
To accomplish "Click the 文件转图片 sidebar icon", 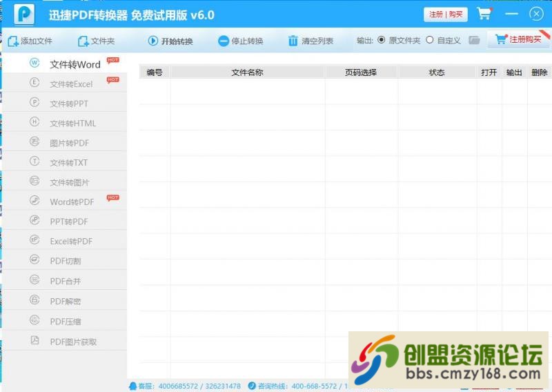I will [x=34, y=181].
